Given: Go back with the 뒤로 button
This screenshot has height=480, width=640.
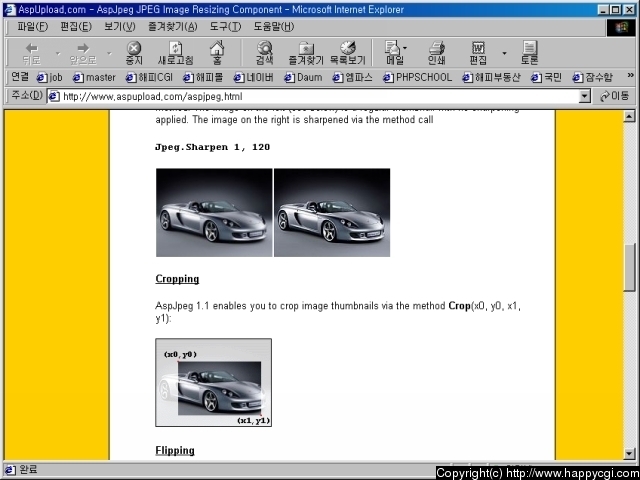Looking at the screenshot, I should click(x=31, y=53).
